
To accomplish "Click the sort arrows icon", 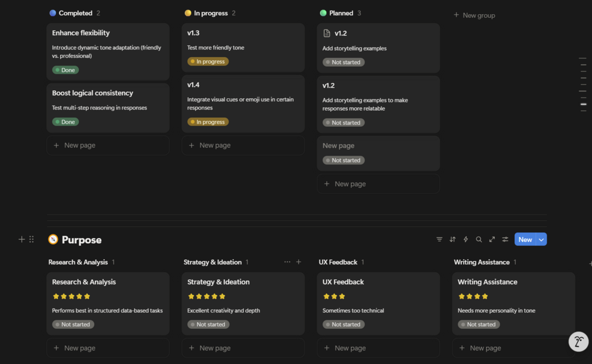I will coord(452,239).
